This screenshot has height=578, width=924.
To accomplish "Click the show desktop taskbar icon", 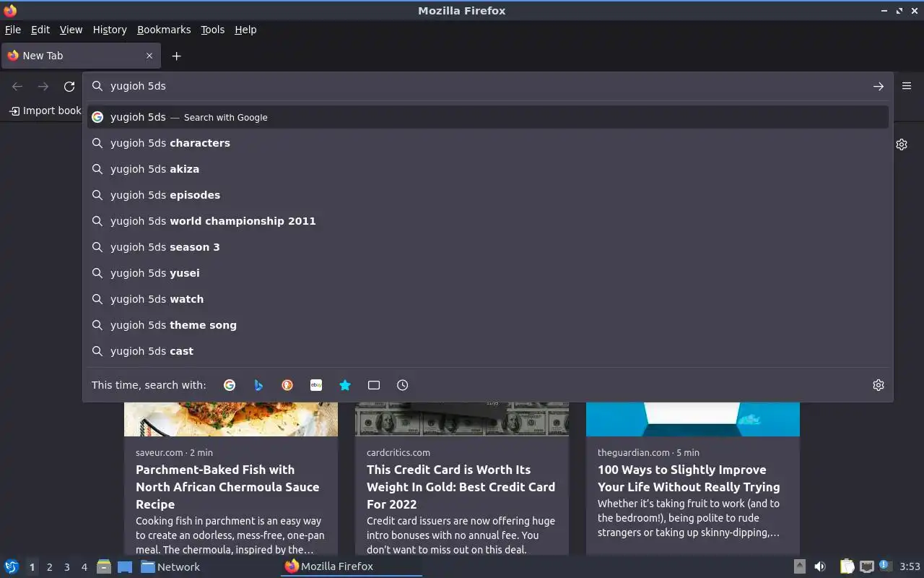I will point(125,566).
